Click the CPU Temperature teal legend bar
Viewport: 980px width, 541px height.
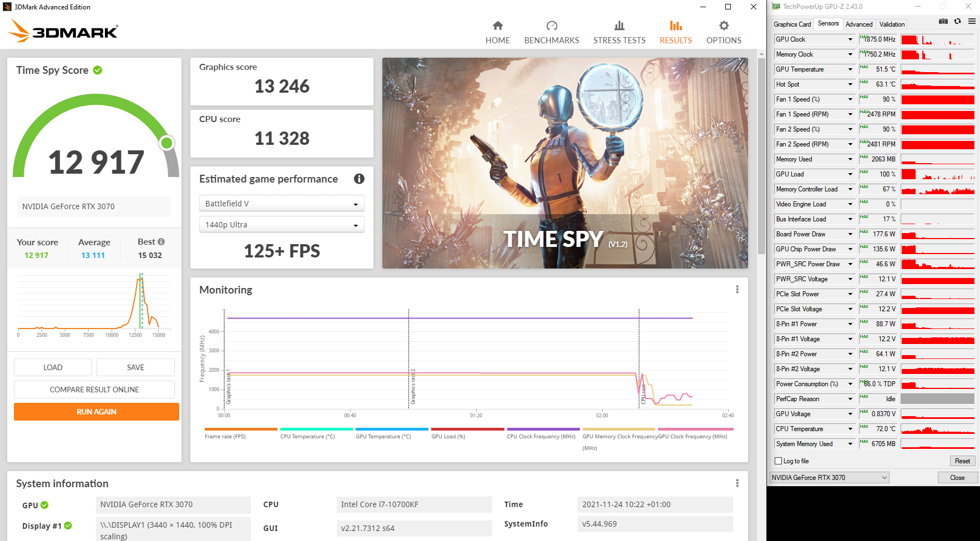click(316, 429)
